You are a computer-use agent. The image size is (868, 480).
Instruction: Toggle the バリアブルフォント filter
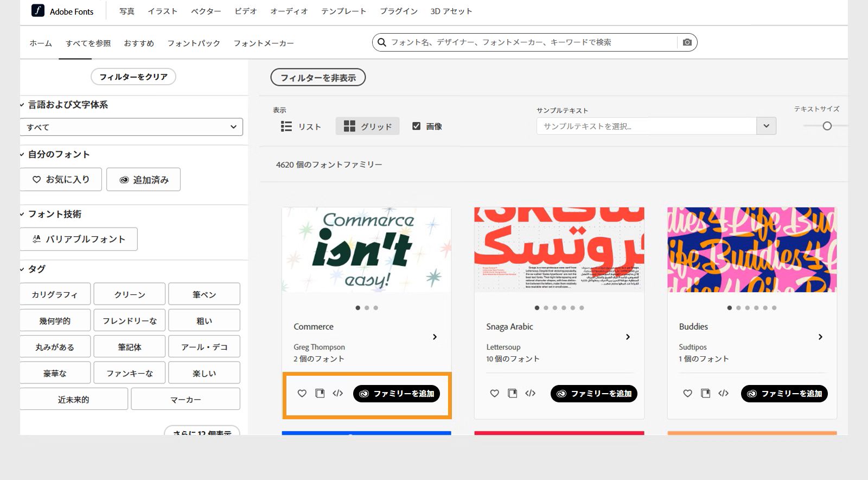tap(79, 239)
